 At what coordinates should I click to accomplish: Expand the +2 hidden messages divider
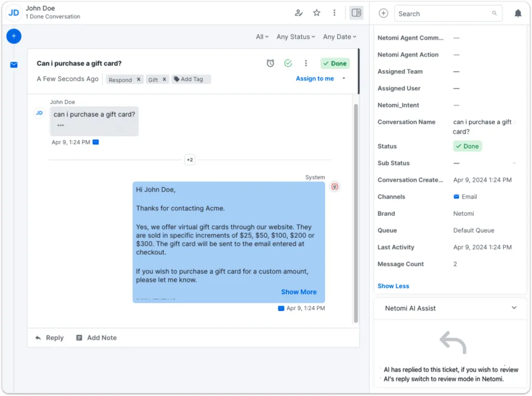pos(190,160)
